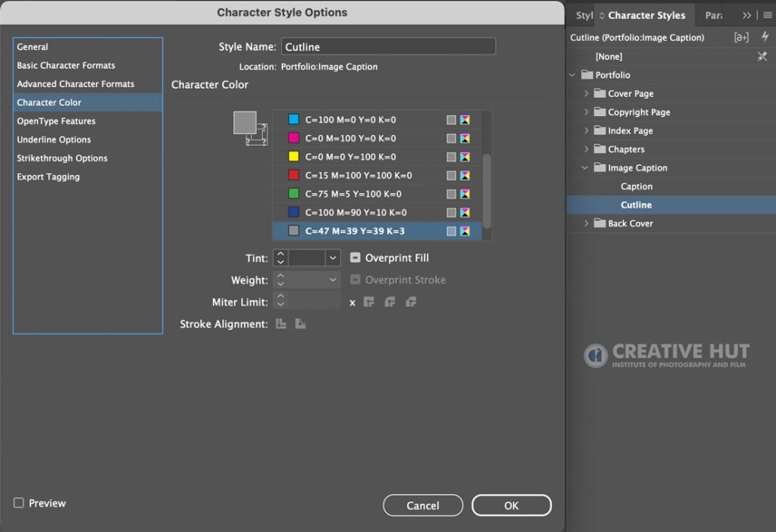Click the round join icon
The image size is (776, 532).
390,302
